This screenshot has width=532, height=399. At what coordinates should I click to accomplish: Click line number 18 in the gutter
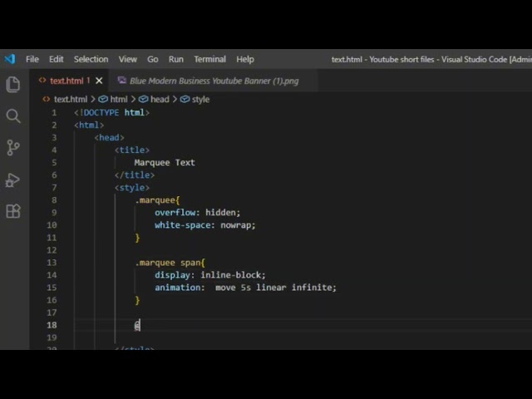(x=52, y=325)
